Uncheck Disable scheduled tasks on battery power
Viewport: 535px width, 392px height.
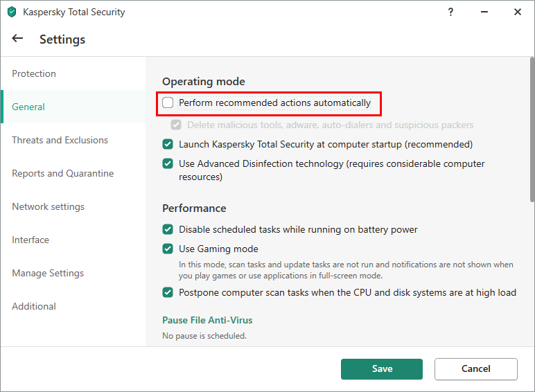[x=168, y=229]
